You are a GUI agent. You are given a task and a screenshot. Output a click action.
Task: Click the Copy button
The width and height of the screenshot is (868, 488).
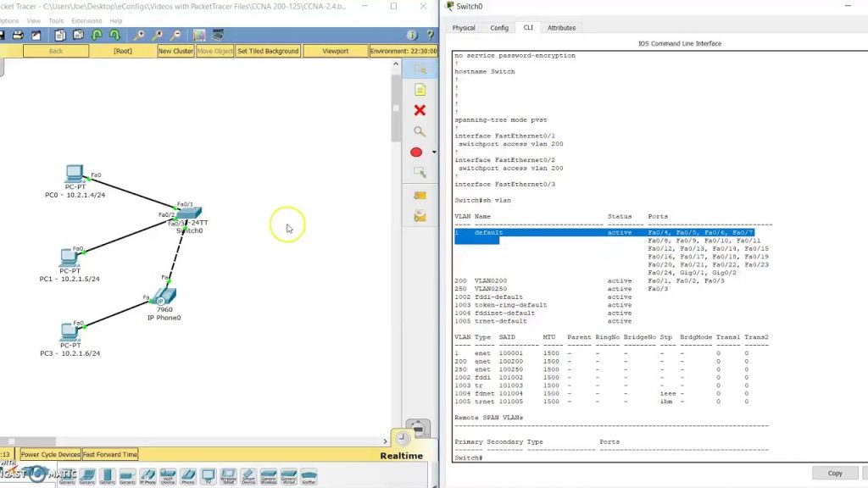834,474
